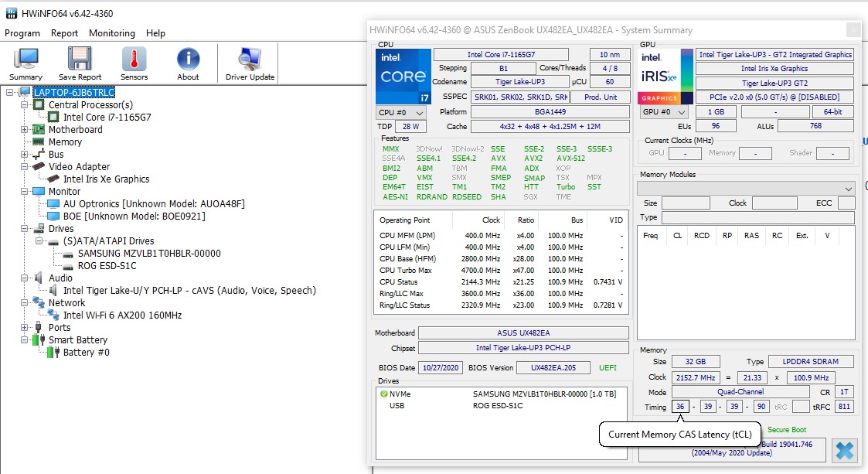The width and height of the screenshot is (868, 474).
Task: Open the Memory Modules dropdown list
Action: pyautogui.click(x=746, y=189)
